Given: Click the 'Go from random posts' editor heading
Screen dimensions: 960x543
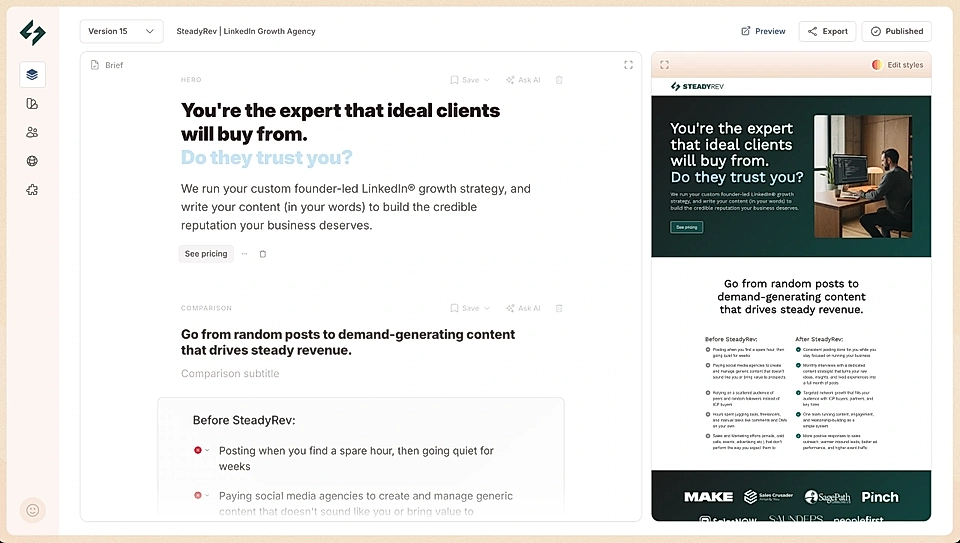Looking at the screenshot, I should [348, 342].
